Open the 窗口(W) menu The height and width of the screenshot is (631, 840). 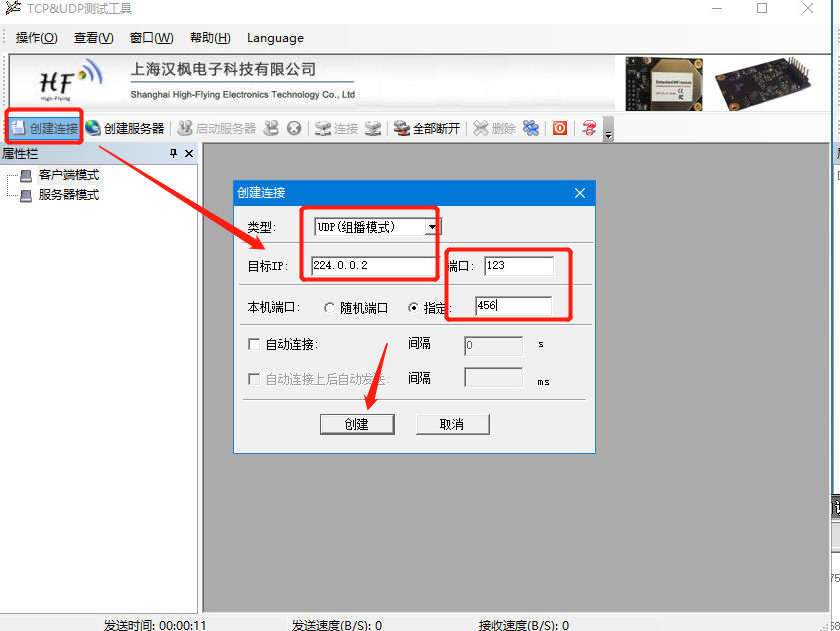point(152,38)
